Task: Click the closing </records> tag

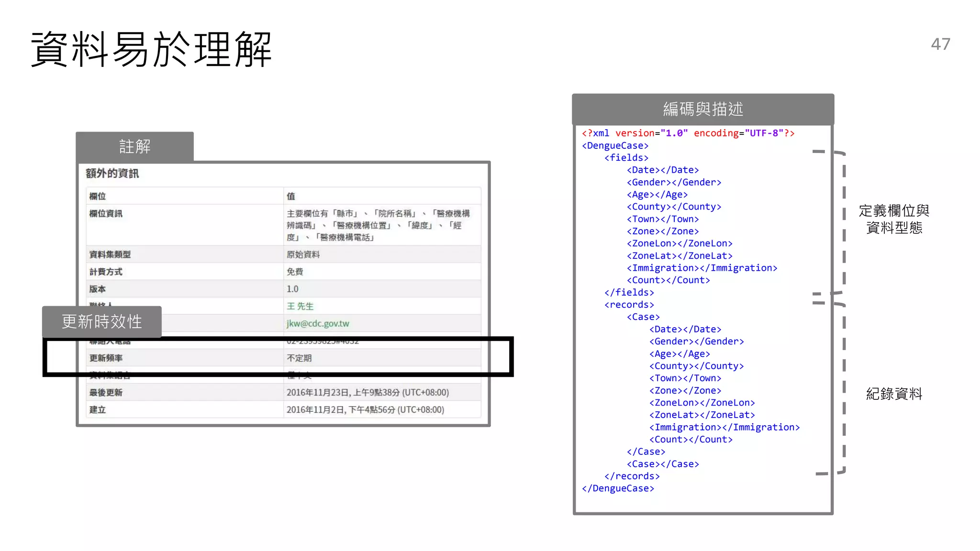Action: click(632, 476)
